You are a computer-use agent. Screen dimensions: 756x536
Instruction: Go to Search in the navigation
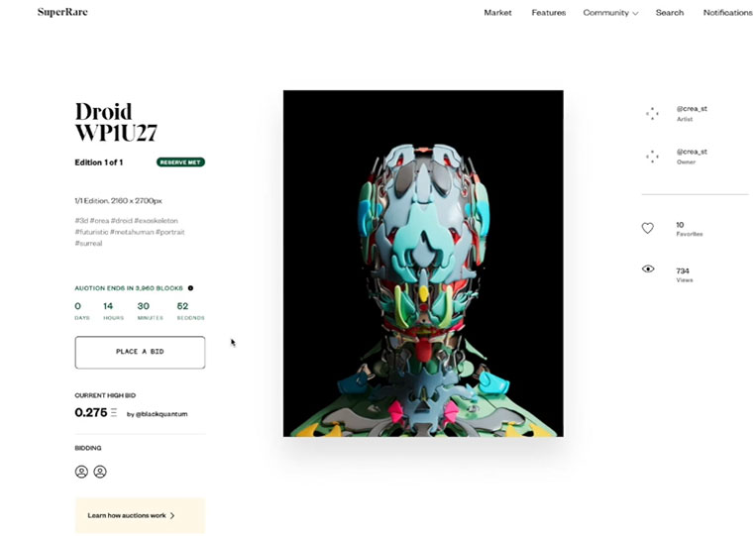click(670, 13)
